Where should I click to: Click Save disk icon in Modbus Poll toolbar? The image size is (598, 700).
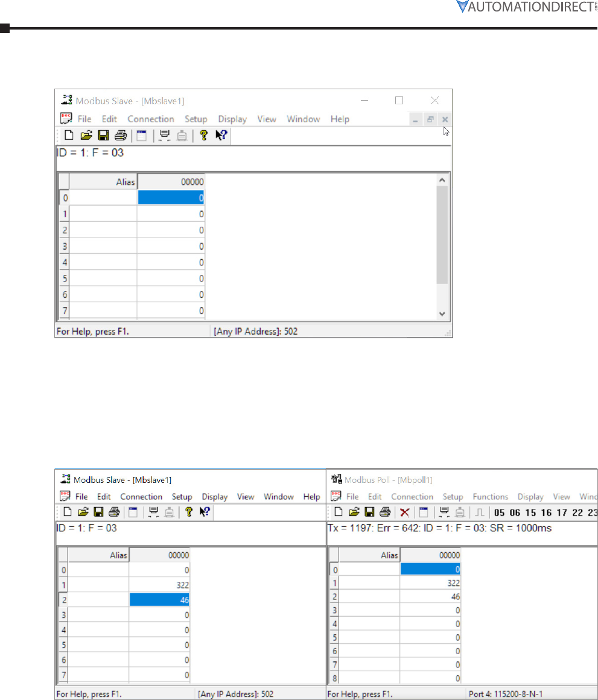370,512
